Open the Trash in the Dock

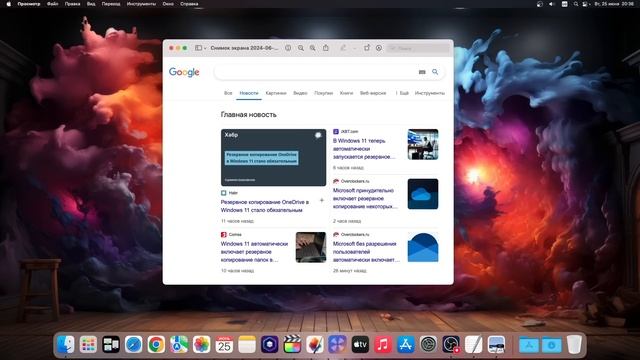[x=574, y=344]
